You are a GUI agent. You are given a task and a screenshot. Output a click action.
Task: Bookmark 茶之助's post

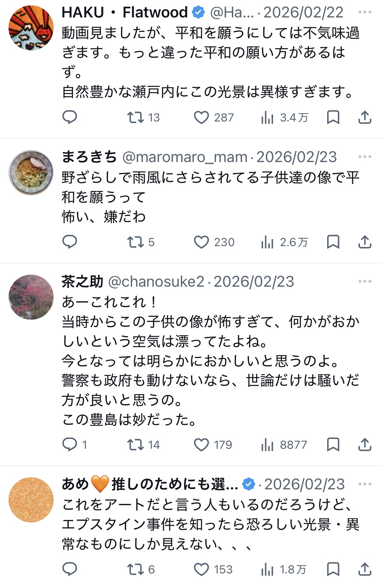coord(333,445)
